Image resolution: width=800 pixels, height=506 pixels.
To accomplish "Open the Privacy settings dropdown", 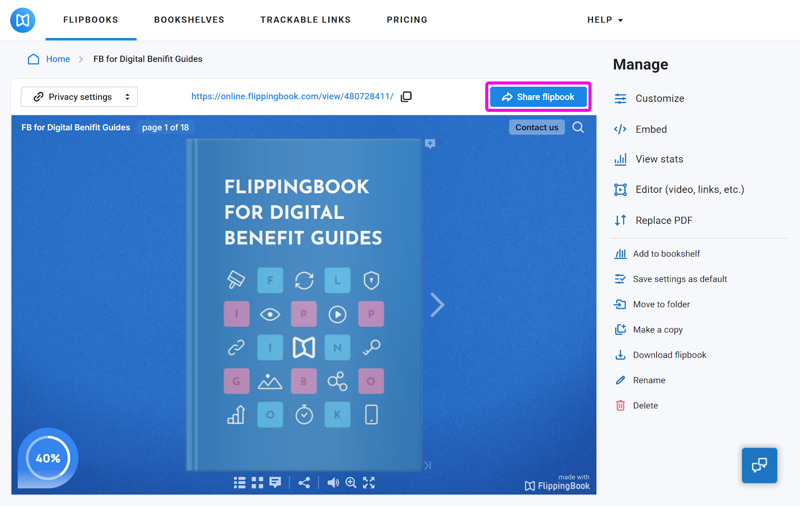I will pos(79,97).
